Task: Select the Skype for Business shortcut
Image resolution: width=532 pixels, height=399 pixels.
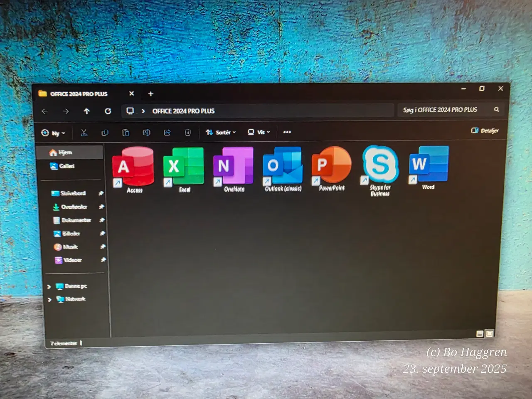Action: (380, 170)
